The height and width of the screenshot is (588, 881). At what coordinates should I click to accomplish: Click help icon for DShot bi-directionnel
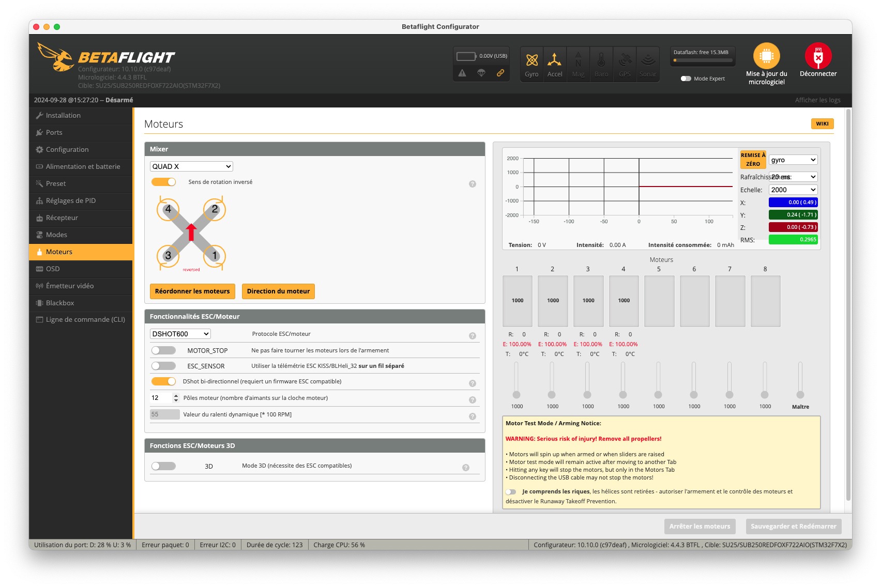(x=472, y=383)
